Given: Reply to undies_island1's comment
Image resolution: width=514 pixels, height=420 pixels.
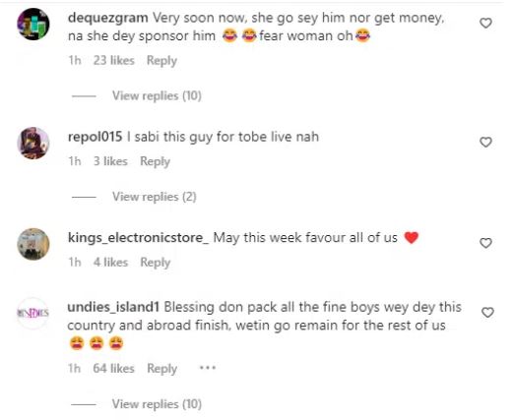Looking at the screenshot, I should 161,369.
